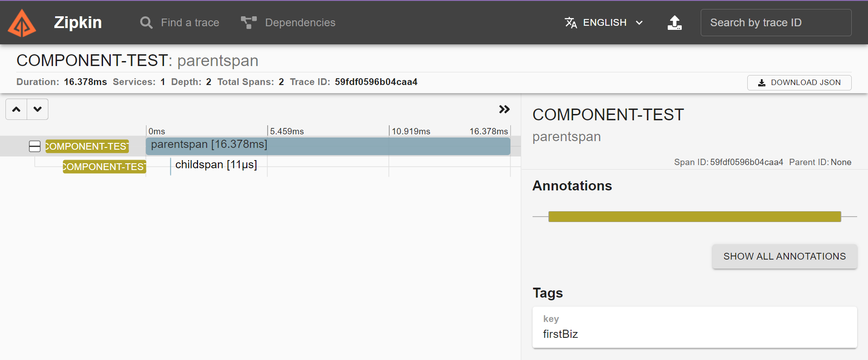The height and width of the screenshot is (360, 868).
Task: Click the 5.459ms timeline tick label
Action: pyautogui.click(x=287, y=132)
